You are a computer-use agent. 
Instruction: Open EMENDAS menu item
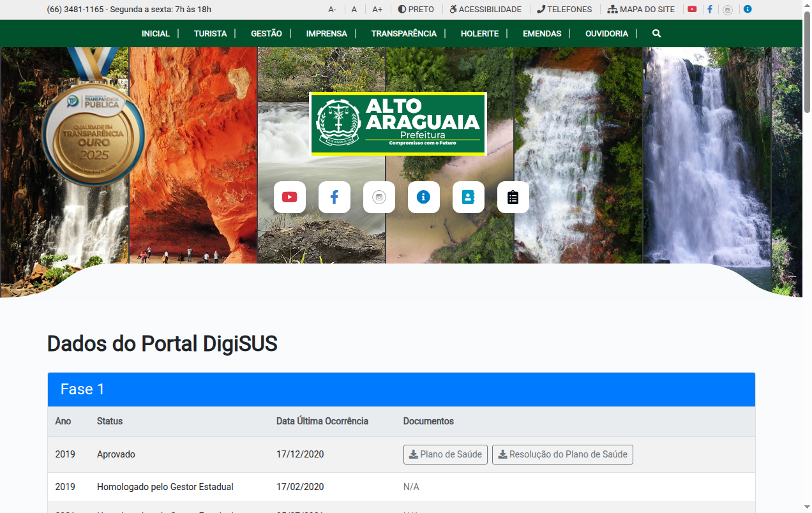coord(542,33)
